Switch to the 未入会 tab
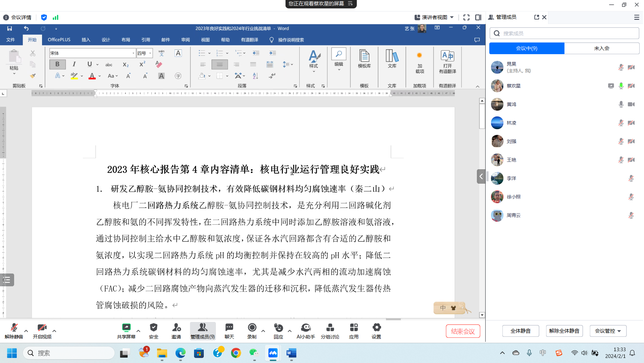 click(602, 48)
